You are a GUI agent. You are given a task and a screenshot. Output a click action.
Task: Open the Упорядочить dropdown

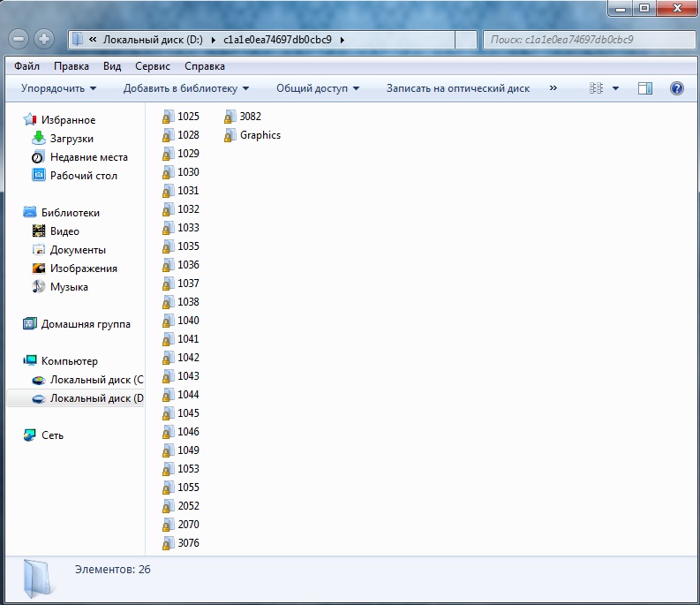58,88
